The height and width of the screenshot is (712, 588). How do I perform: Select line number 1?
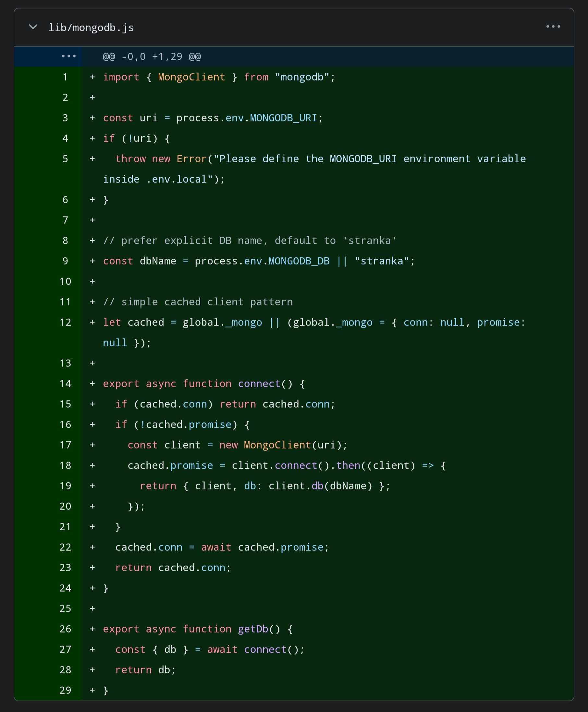65,77
